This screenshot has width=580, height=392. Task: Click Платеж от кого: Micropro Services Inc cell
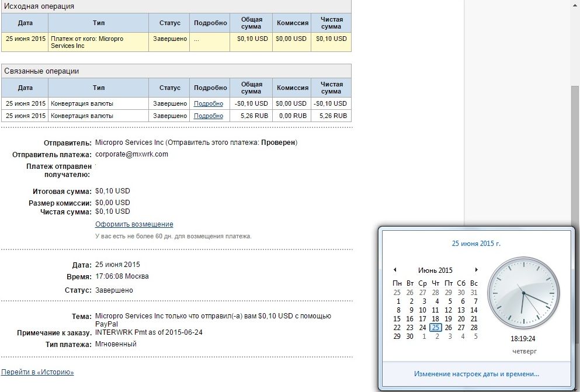click(98, 42)
